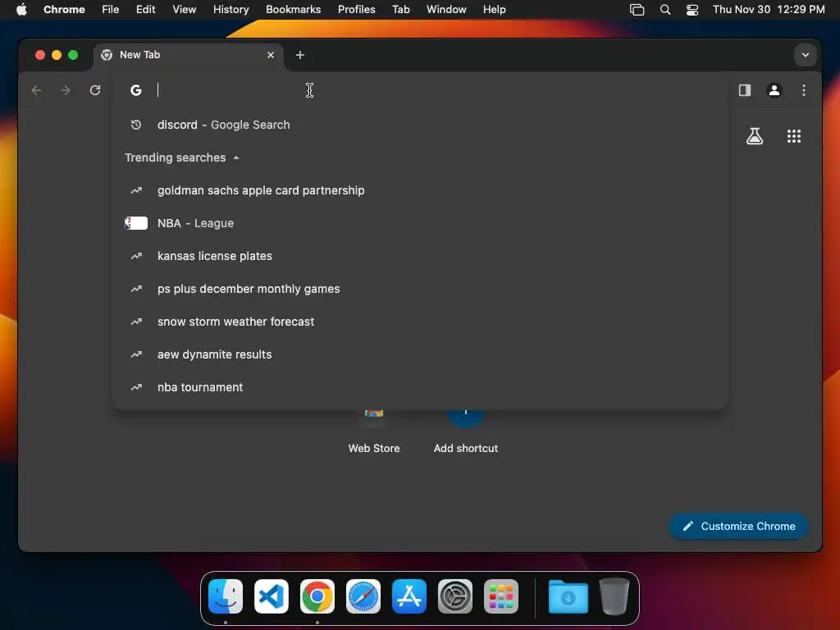840x630 pixels.
Task: Reload the current page
Action: [x=95, y=90]
